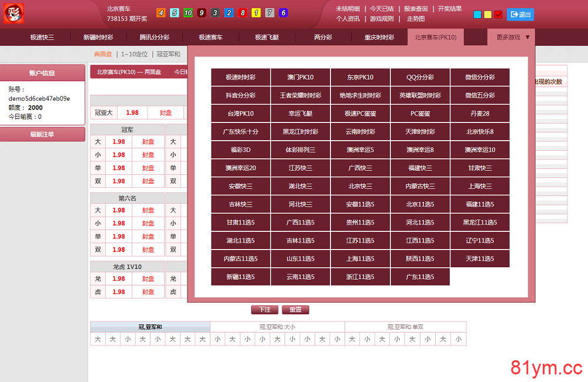This screenshot has height=382, width=588.
Task: Open the 1~10定位 sub-tab
Action: tap(134, 54)
